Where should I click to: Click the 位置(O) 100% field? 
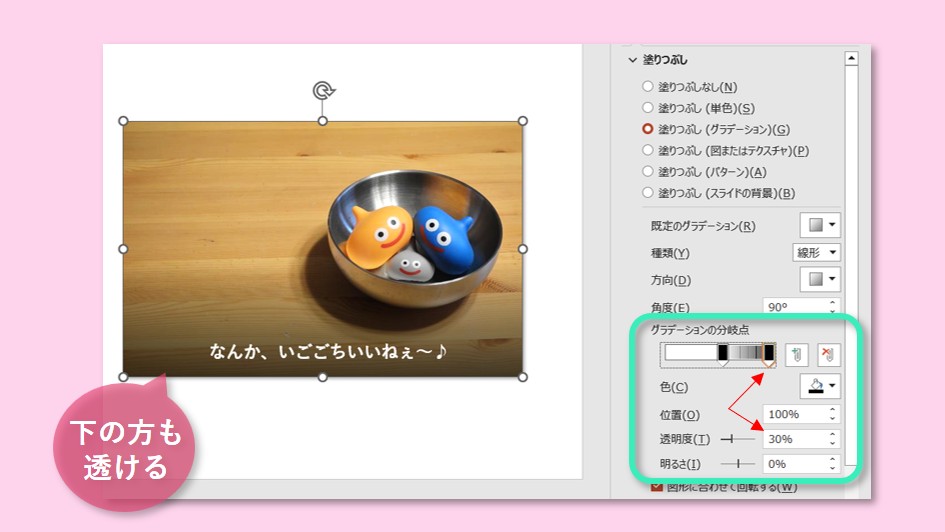coord(794,415)
